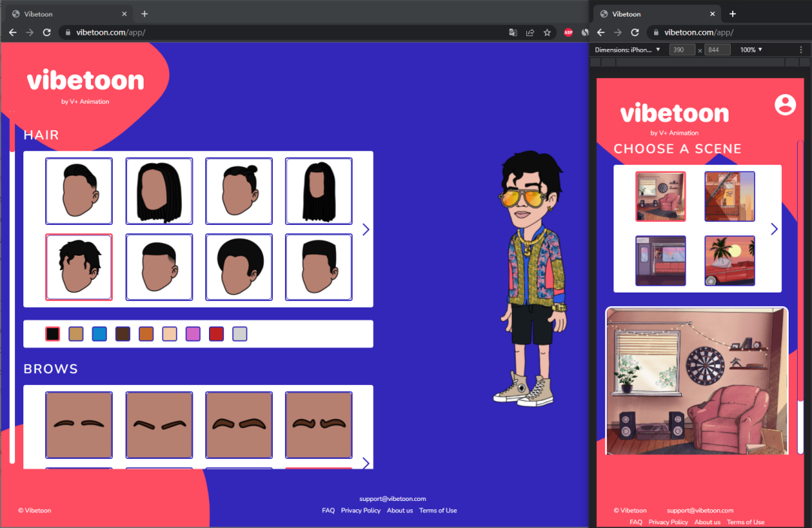Go back in left browser window
This screenshot has width=812, height=528.
[13, 32]
